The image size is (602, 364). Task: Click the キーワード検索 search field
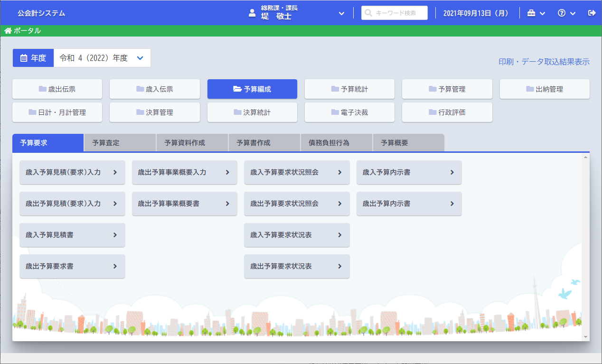click(x=398, y=12)
